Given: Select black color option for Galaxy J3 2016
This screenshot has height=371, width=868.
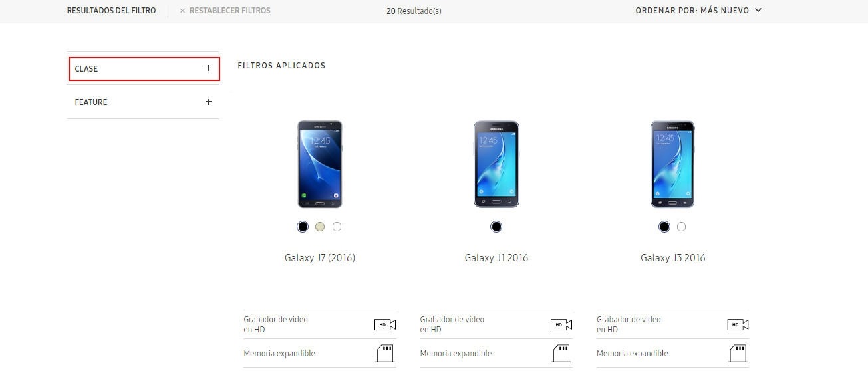Looking at the screenshot, I should 664,227.
